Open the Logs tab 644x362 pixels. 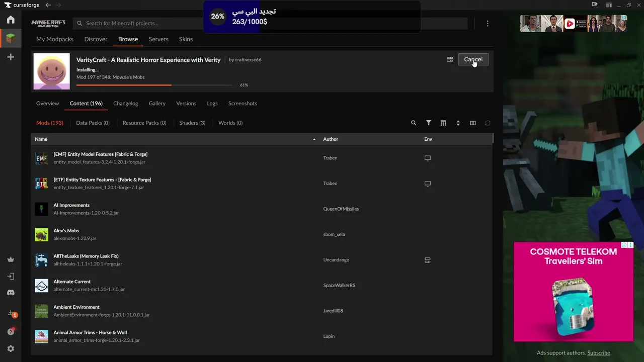click(x=212, y=103)
